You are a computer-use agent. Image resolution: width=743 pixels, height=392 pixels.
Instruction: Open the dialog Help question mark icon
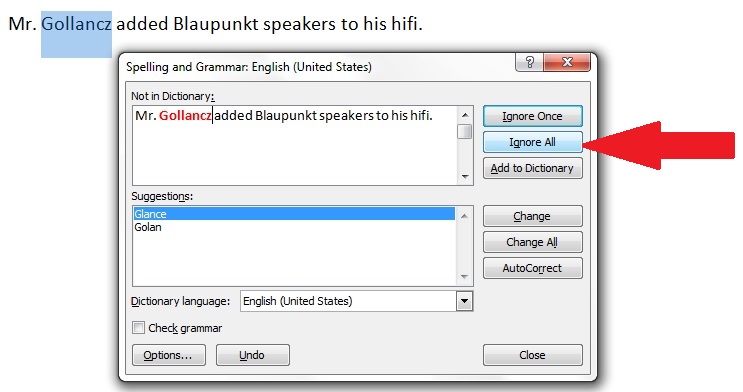point(529,62)
